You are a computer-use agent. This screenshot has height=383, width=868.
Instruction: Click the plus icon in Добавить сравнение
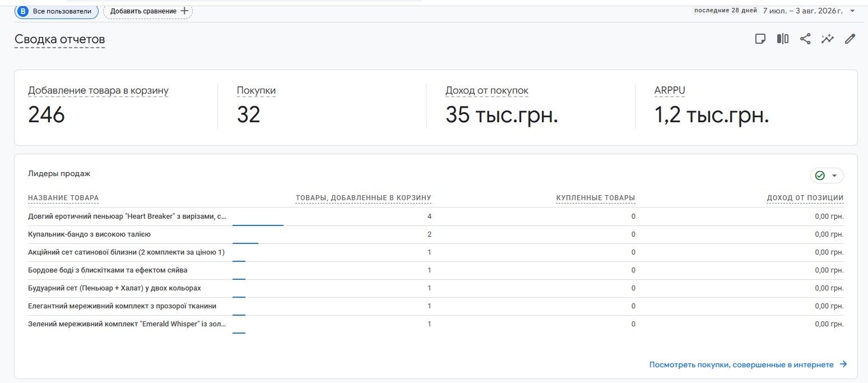(184, 11)
